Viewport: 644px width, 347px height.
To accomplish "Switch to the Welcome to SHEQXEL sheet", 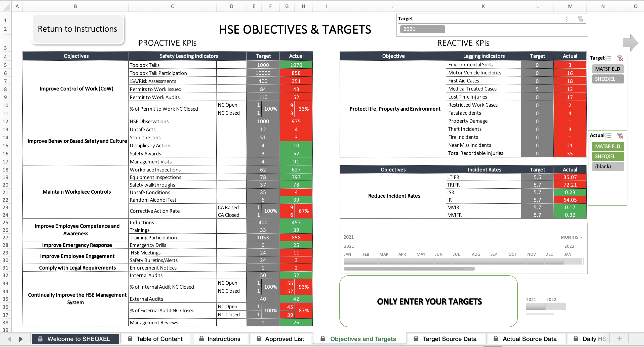I will 75,339.
